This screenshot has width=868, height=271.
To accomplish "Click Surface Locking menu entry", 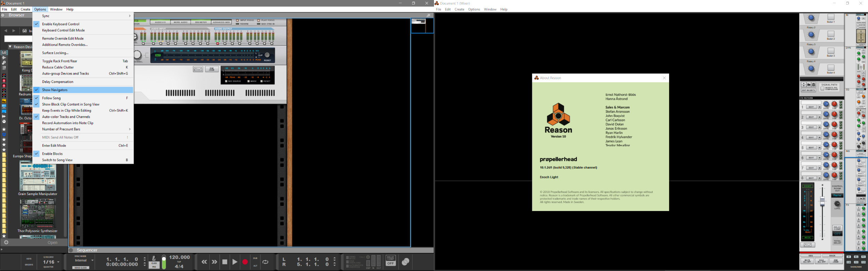I will 83,53.
